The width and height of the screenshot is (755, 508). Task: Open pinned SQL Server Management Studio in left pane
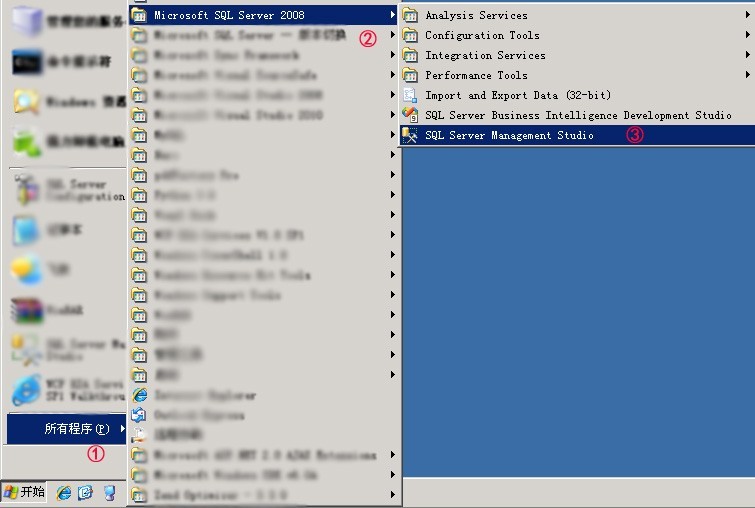pyautogui.click(x=67, y=350)
